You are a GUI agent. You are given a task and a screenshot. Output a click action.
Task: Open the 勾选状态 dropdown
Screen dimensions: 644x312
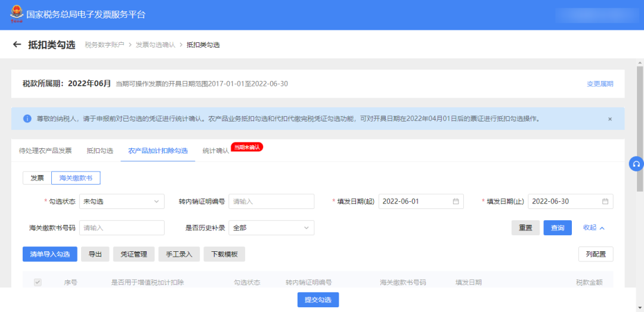click(x=122, y=201)
